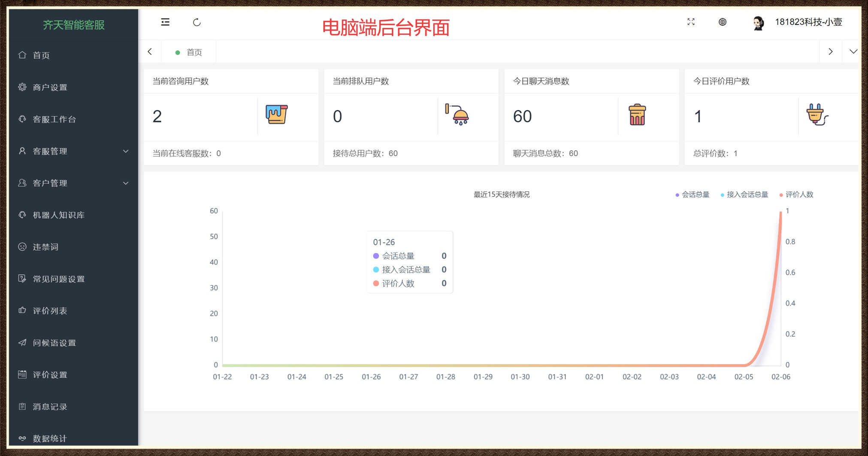Click the paint bucket icon in 当前咨询用户数
Image resolution: width=868 pixels, height=456 pixels.
(x=277, y=115)
